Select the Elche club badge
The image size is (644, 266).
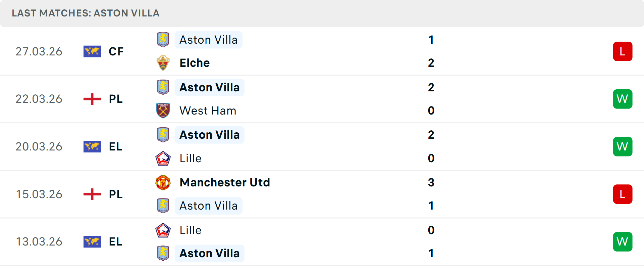click(x=163, y=62)
